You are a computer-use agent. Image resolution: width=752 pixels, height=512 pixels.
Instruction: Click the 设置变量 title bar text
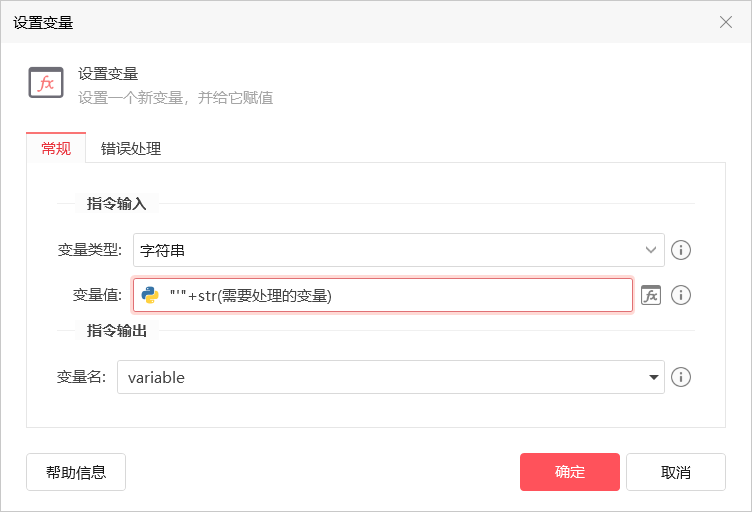43,22
